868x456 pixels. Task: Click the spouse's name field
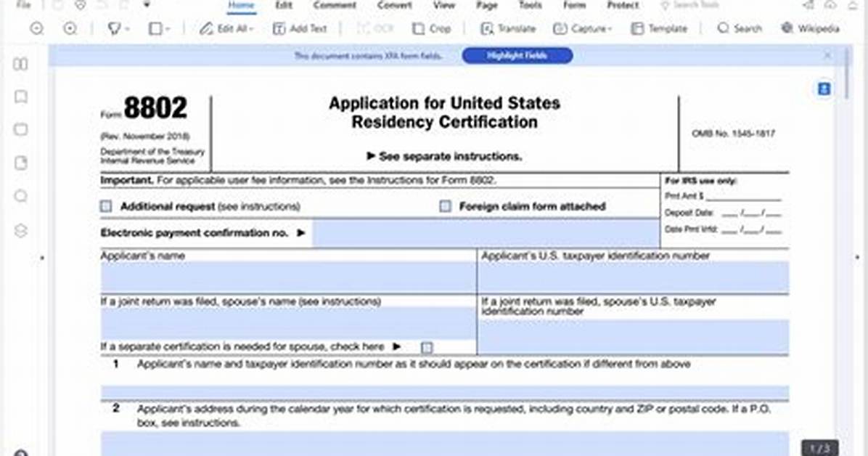click(288, 324)
